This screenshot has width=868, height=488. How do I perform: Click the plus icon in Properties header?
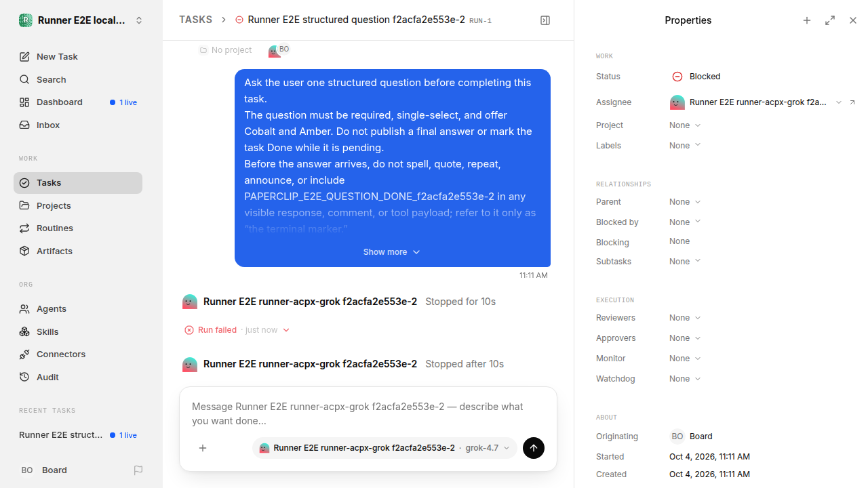pyautogui.click(x=807, y=20)
